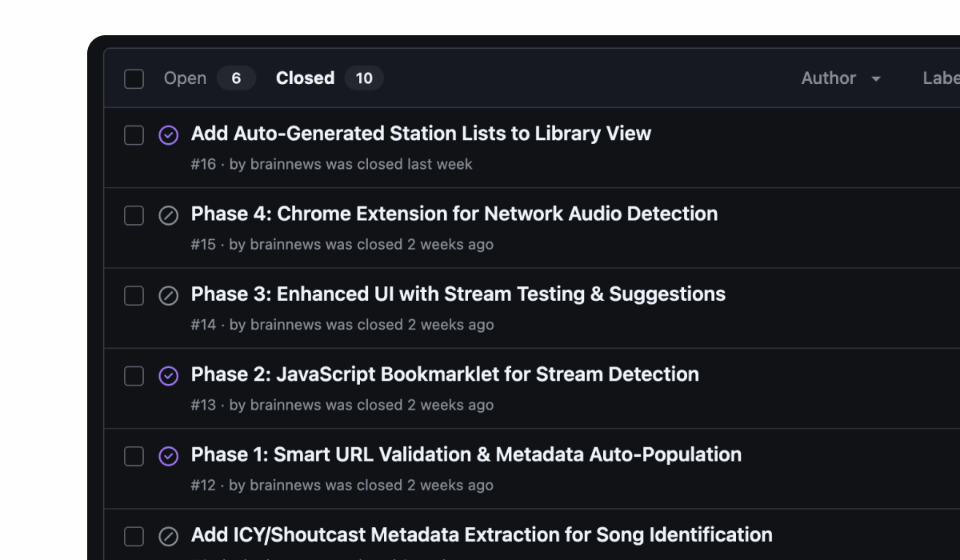Select the Closed issues tab
Image resolution: width=960 pixels, height=560 pixels.
pyautogui.click(x=305, y=78)
